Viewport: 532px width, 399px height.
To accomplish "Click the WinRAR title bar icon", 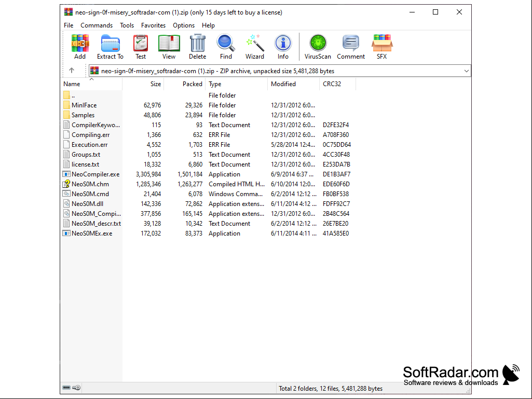I will pos(68,12).
